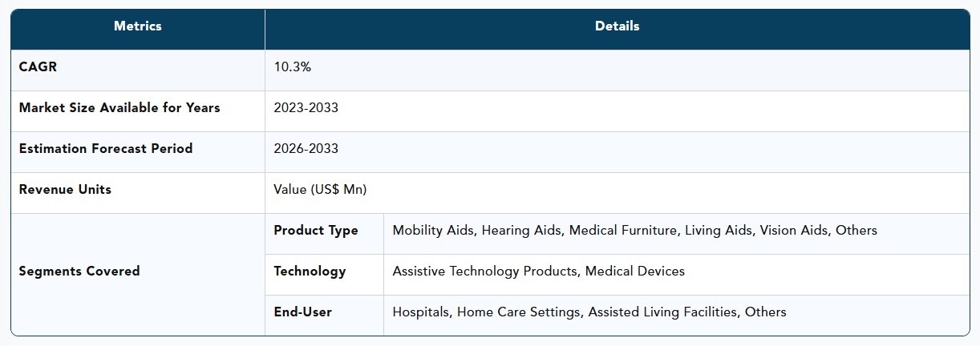Click the 2026-2033 forecast value
This screenshot has width=980, height=346.
[306, 148]
